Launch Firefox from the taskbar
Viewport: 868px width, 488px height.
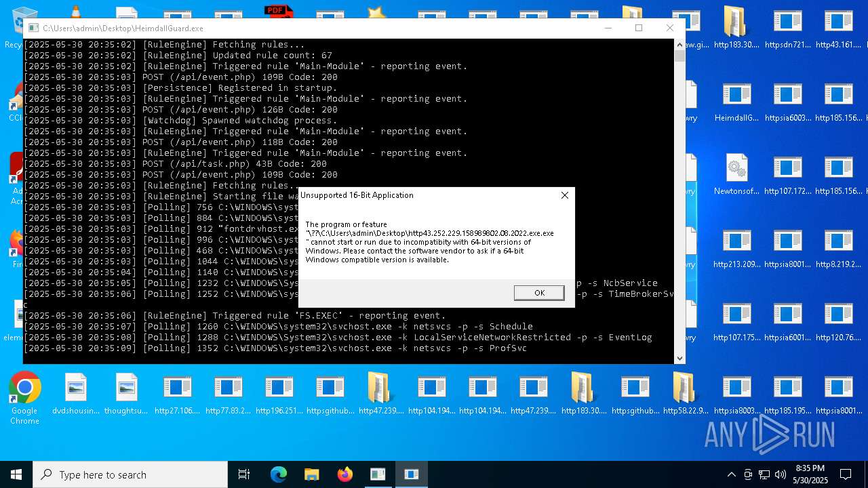344,474
